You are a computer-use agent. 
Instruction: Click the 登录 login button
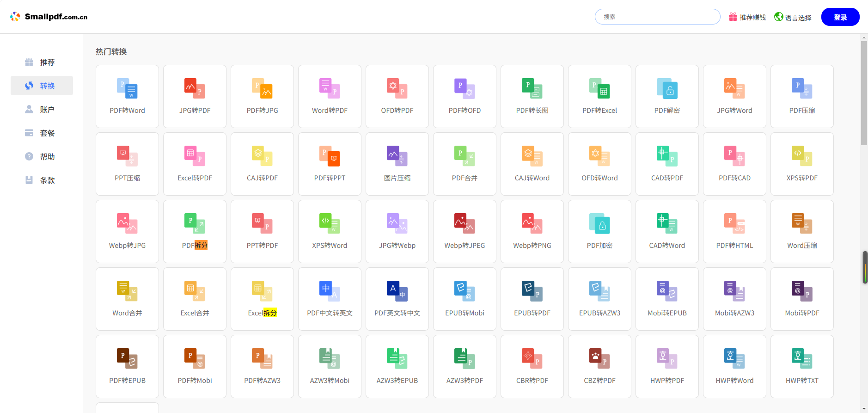point(840,17)
